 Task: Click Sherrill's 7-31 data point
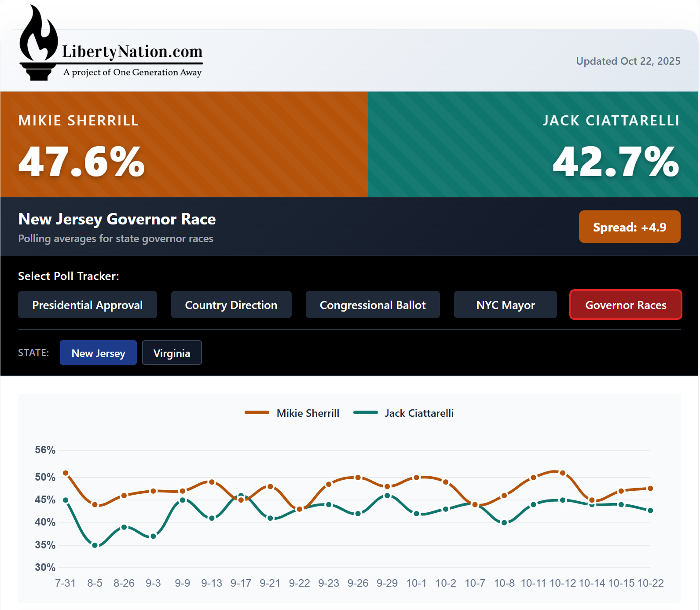coord(66,473)
